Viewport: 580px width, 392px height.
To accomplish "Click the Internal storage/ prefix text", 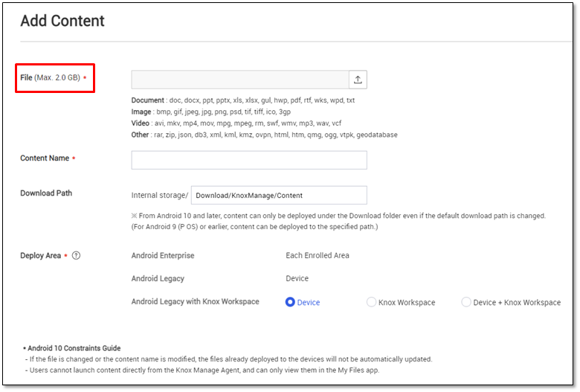I will tap(160, 195).
